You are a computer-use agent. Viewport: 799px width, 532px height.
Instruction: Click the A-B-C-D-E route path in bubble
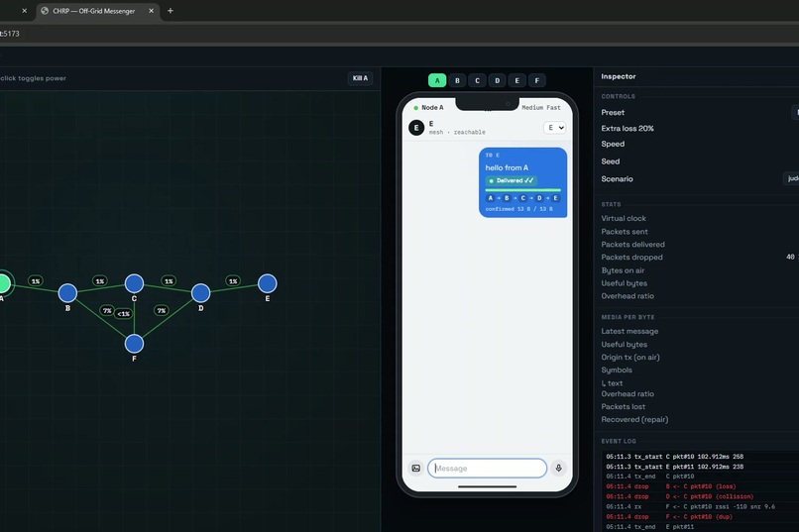[522, 198]
